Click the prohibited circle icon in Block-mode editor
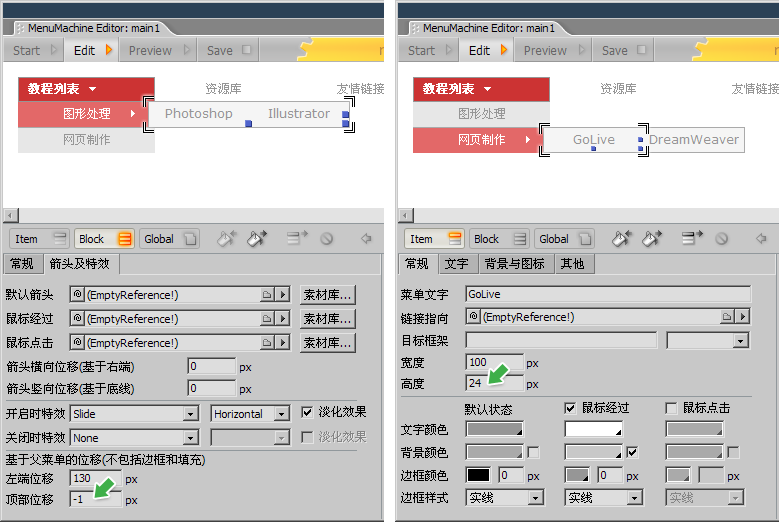This screenshot has width=779, height=522. pyautogui.click(x=326, y=239)
